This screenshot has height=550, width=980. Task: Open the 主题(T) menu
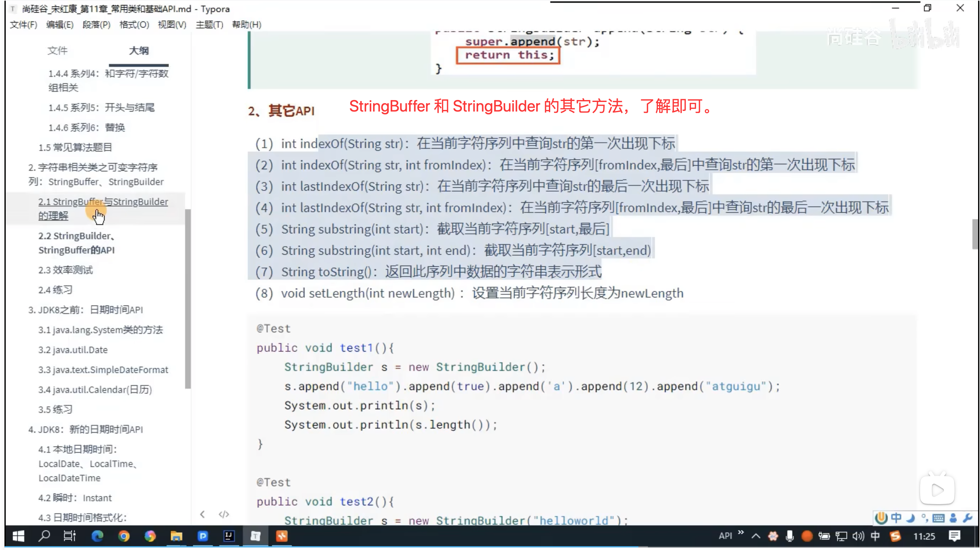coord(209,25)
